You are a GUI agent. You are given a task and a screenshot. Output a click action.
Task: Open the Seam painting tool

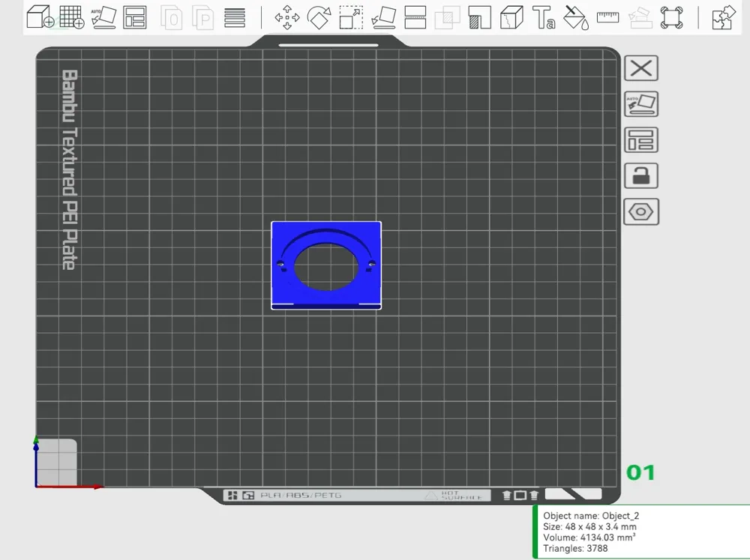[x=511, y=17]
